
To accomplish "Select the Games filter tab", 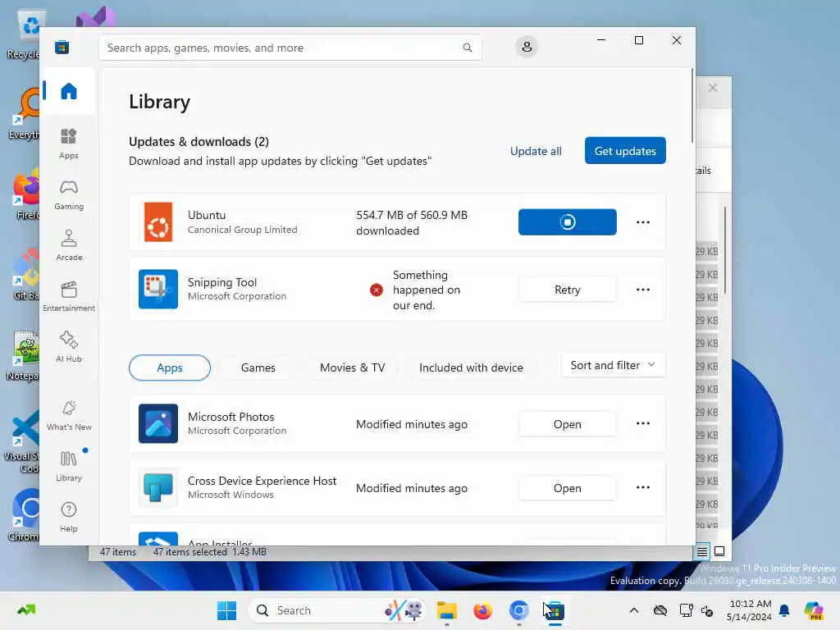I will 258,367.
